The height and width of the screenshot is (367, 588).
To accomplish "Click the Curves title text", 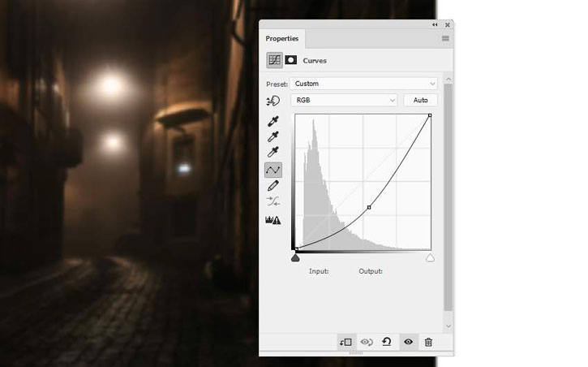I will [315, 60].
